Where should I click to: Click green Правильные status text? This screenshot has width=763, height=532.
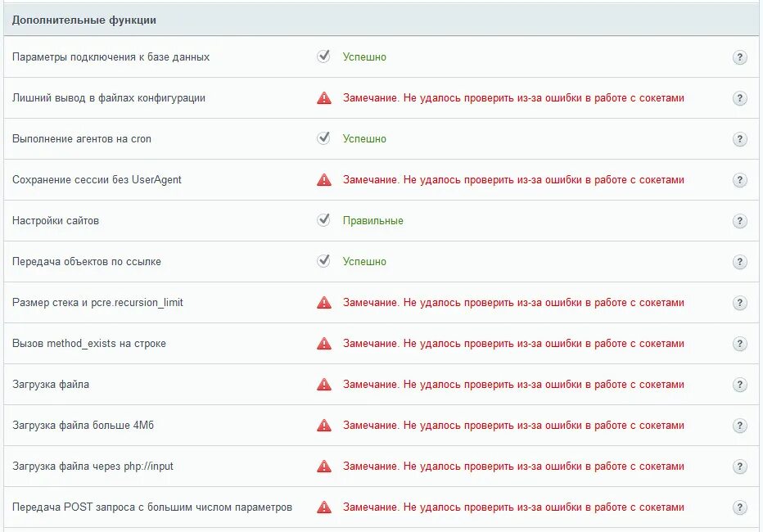pyautogui.click(x=372, y=221)
